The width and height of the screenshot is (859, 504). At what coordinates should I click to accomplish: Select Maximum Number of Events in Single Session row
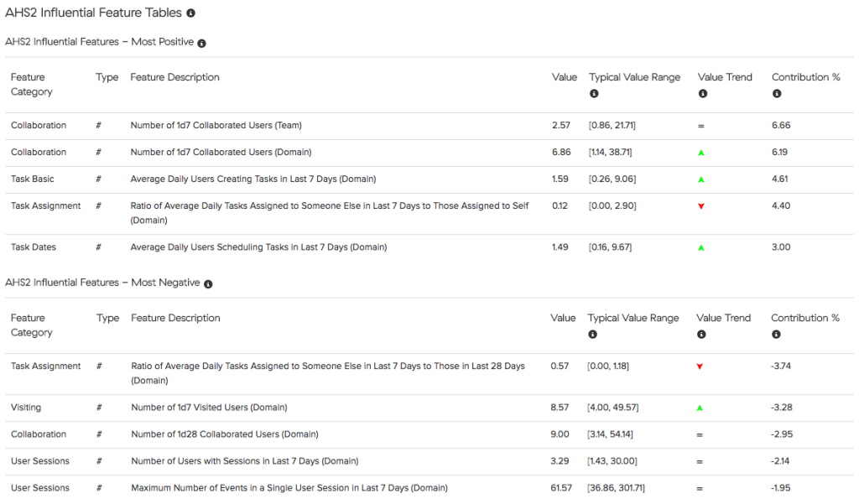point(429,488)
